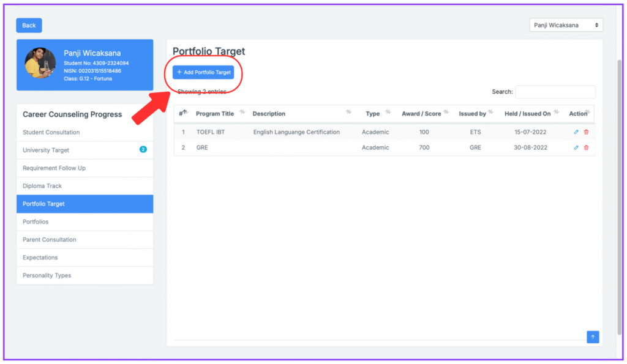
Task: Click the scroll-to-top arrow button
Action: pos(593,337)
